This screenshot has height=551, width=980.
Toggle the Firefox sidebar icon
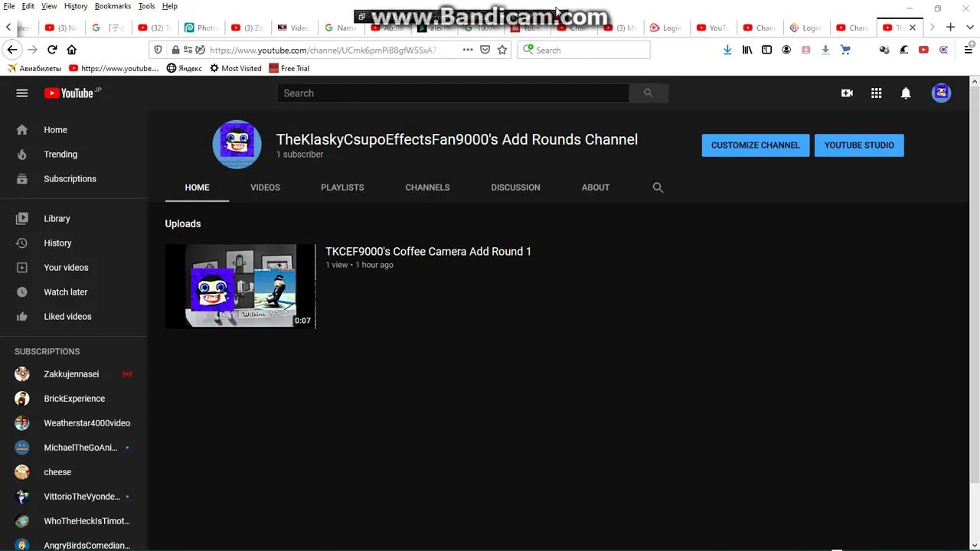[x=766, y=50]
